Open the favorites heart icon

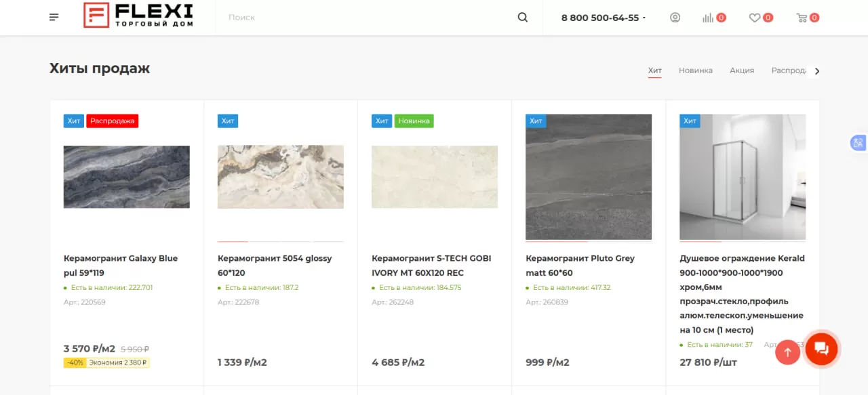[754, 18]
